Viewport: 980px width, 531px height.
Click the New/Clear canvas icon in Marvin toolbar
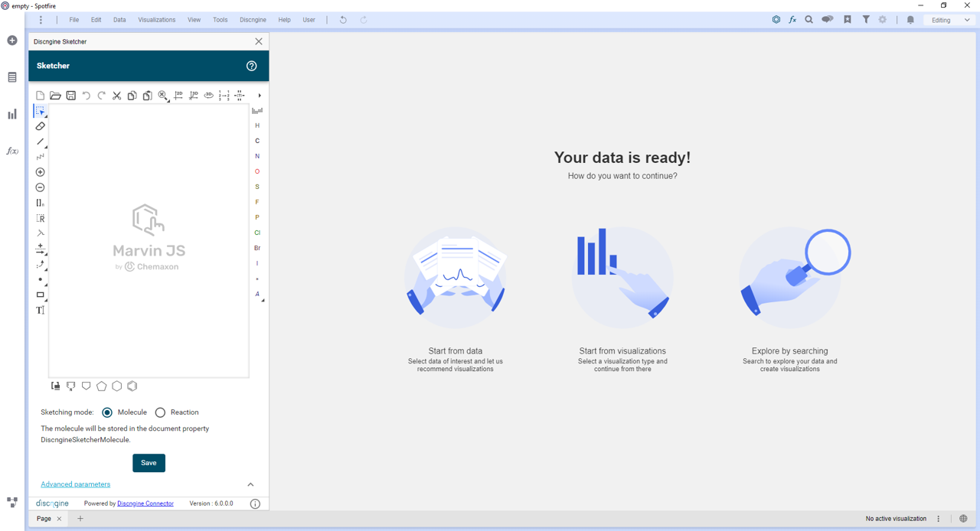(41, 96)
